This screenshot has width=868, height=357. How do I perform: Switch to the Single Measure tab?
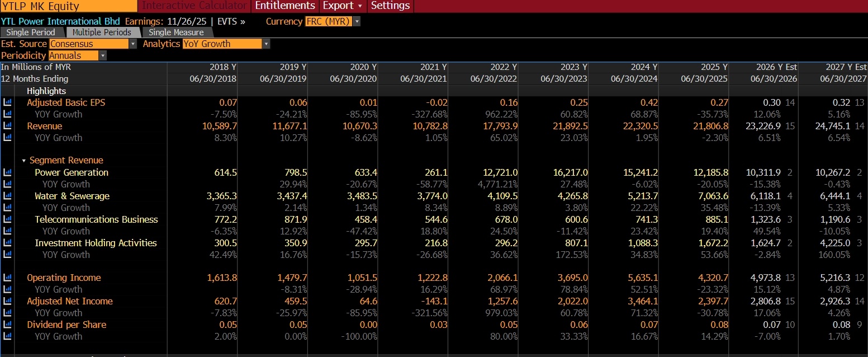(x=176, y=32)
